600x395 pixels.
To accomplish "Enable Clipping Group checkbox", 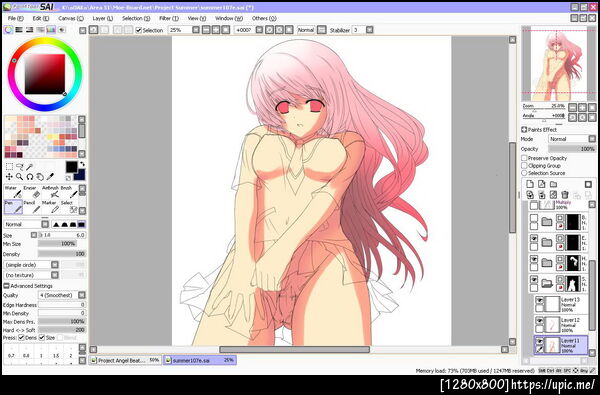I will (524, 166).
